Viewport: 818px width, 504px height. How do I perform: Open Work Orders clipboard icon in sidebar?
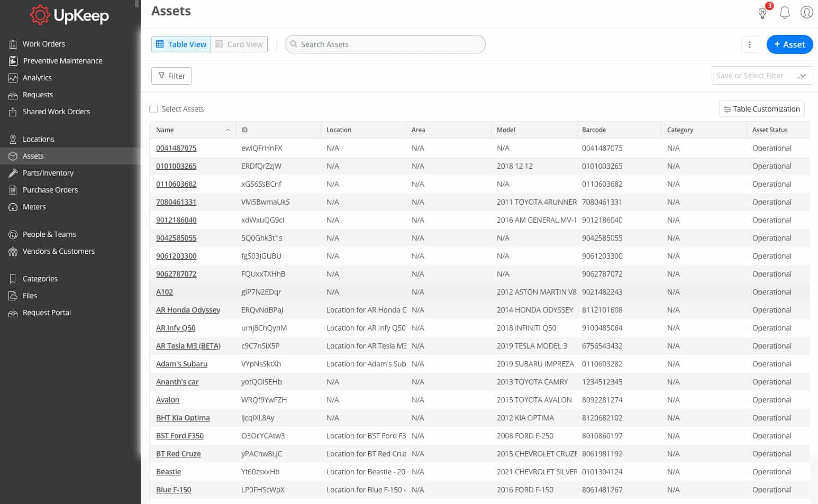[x=13, y=44]
